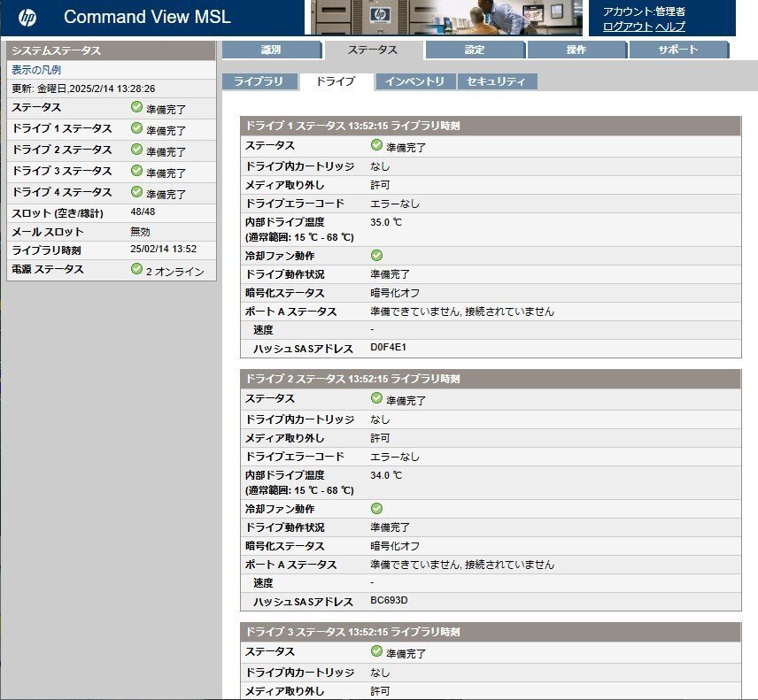Image resolution: width=758 pixels, height=700 pixels.
Task: Click ドライブ 3 ステータス green check in sidebar
Action: click(136, 171)
